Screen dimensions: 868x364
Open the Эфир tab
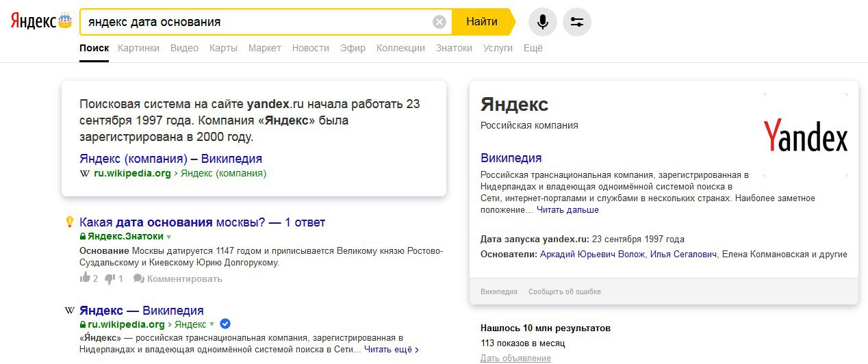(353, 48)
